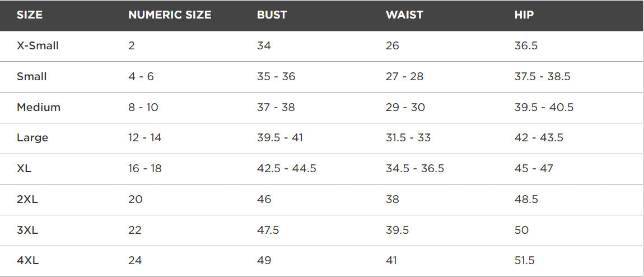644x277 pixels.
Task: Select the X-Small size row label
Action: pyautogui.click(x=38, y=46)
